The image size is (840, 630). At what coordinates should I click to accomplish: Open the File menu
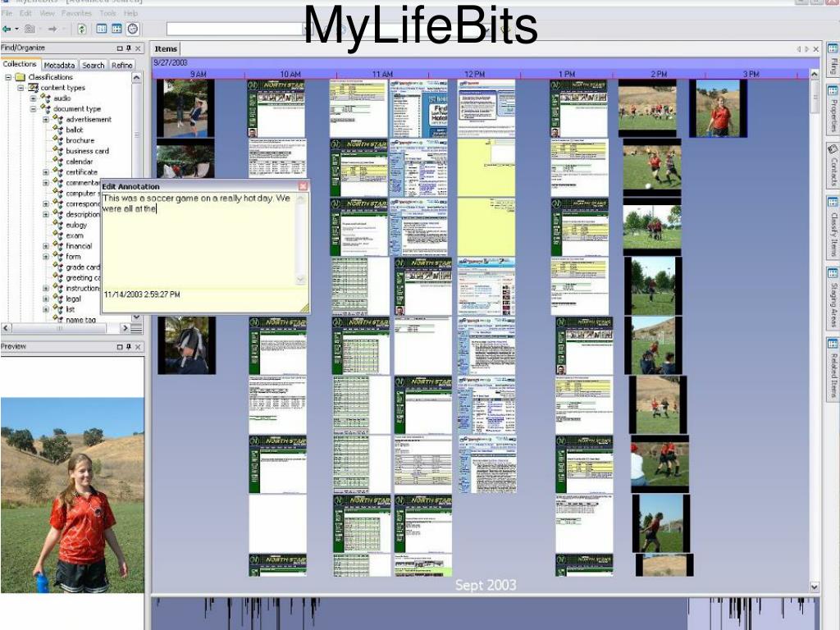click(7, 13)
